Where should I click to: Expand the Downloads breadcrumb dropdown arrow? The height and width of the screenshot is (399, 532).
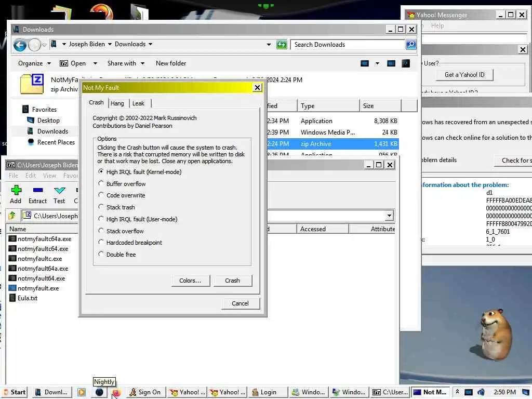[150, 44]
